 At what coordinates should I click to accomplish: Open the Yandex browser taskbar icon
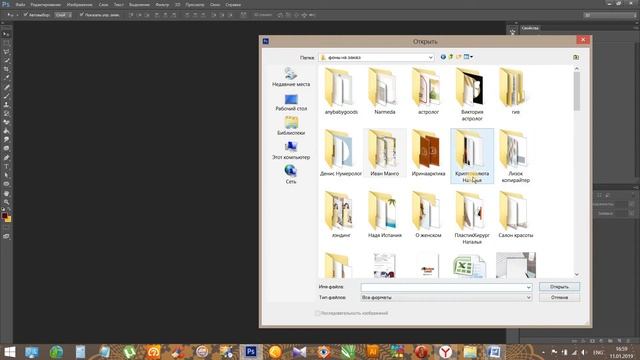point(445,351)
